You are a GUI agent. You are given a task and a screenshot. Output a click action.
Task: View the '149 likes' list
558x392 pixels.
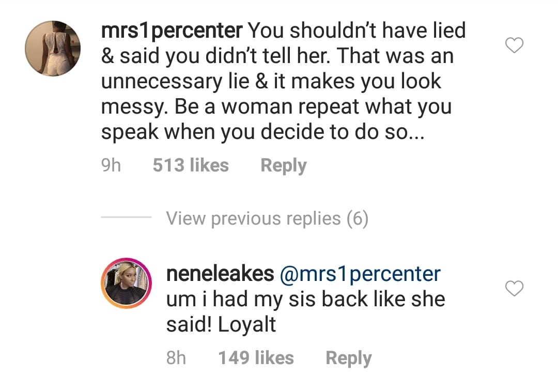tap(256, 358)
